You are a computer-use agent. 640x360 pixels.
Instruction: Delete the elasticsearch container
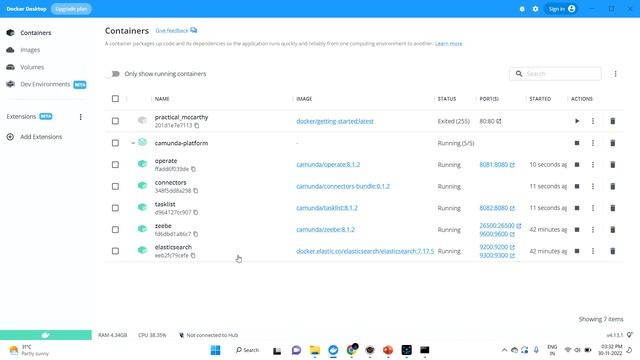(613, 251)
